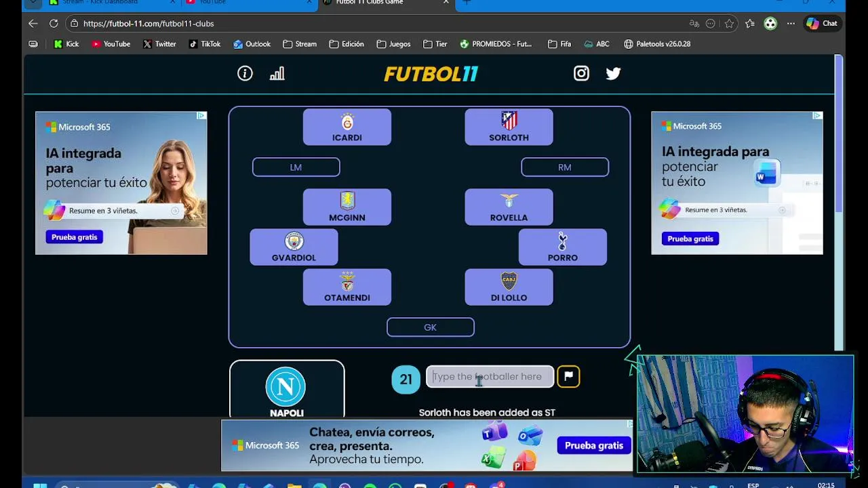Open the statistics bar chart icon

pos(277,74)
